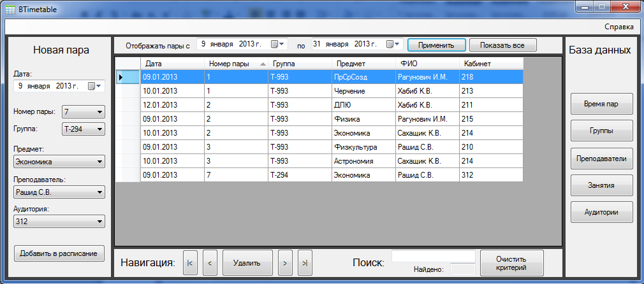The height and width of the screenshot is (284, 644).
Task: Sort by the Номер пары column header
Action: point(236,64)
